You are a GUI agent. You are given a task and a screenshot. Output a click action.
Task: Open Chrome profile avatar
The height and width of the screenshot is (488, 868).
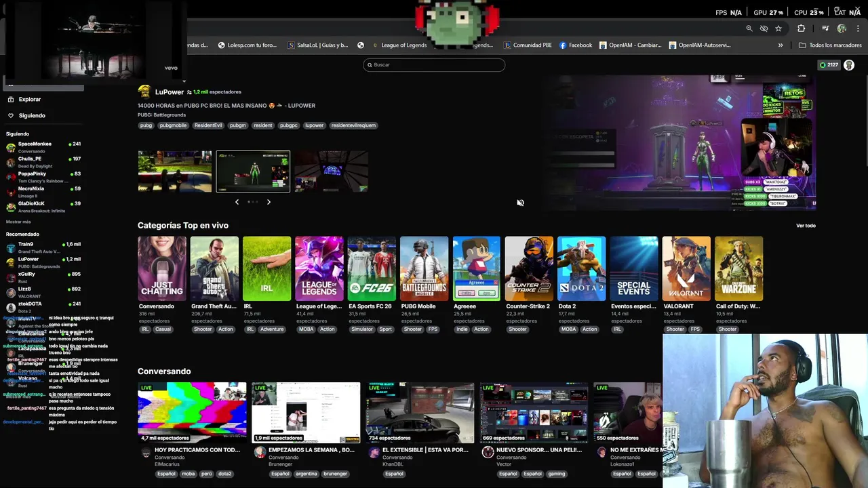point(842,28)
